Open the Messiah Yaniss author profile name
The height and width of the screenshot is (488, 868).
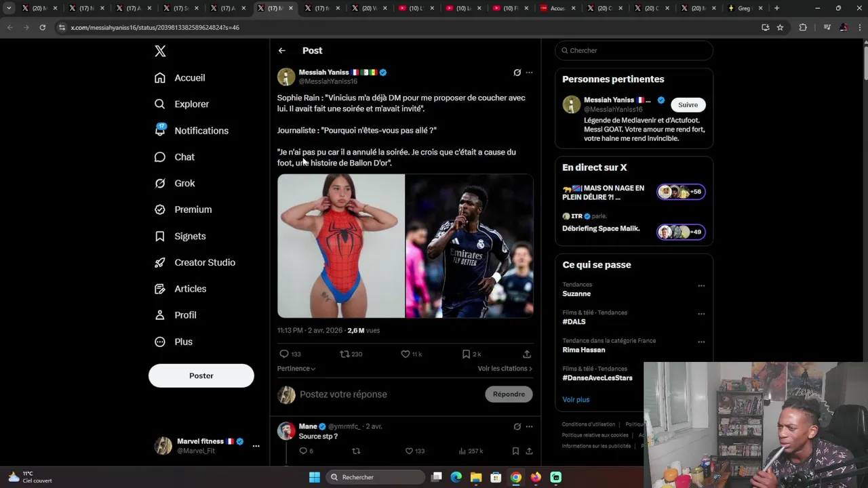(x=323, y=73)
